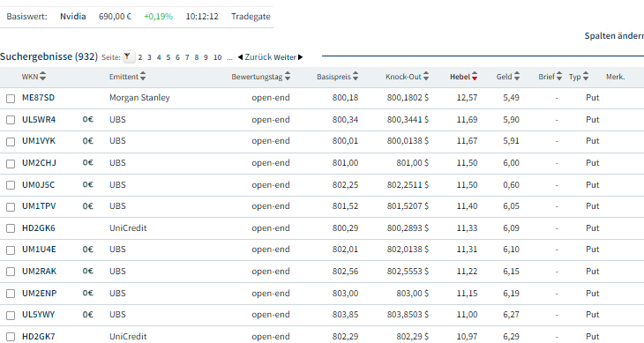
Task: Click the filter funnel icon next to Seite
Action: click(x=128, y=56)
